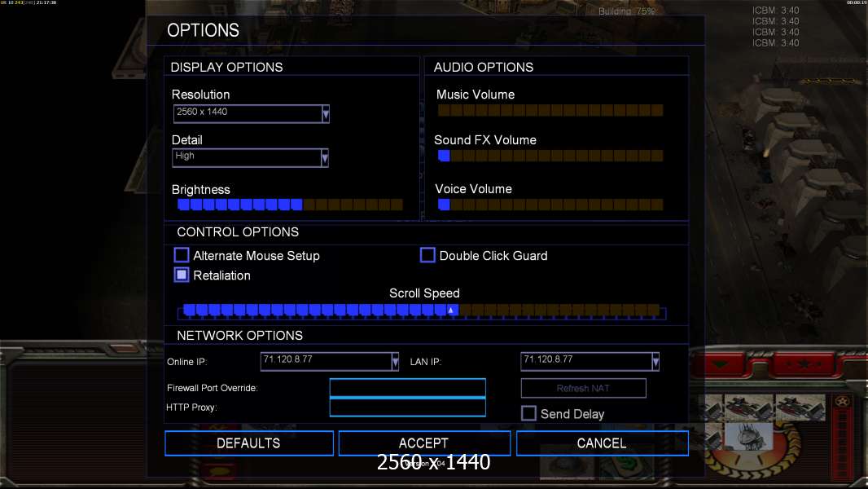
Task: Set the Music Volume slider
Action: coord(550,110)
